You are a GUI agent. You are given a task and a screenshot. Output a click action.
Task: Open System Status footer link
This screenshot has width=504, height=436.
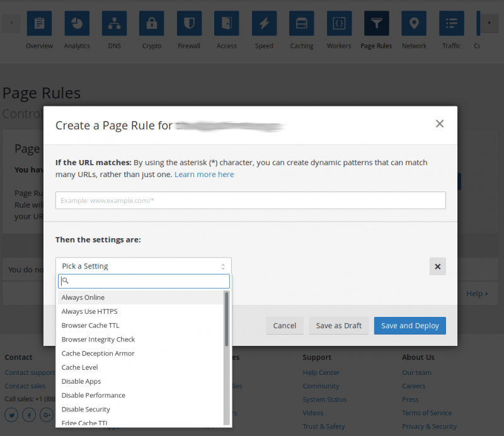[324, 399]
